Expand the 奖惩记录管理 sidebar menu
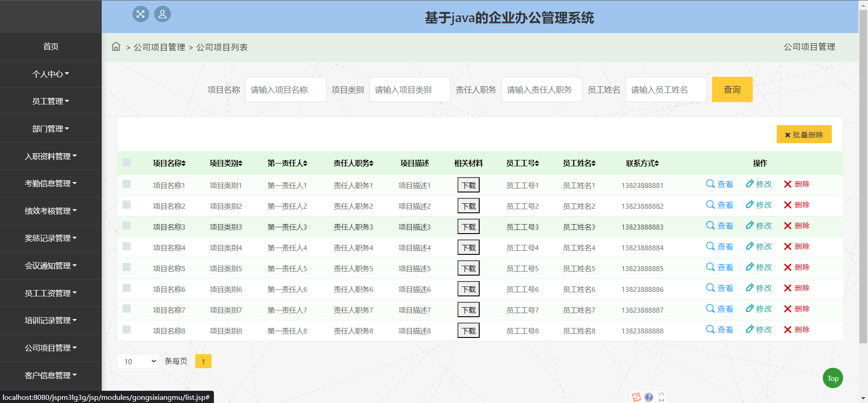This screenshot has width=868, height=403. pyautogui.click(x=51, y=238)
